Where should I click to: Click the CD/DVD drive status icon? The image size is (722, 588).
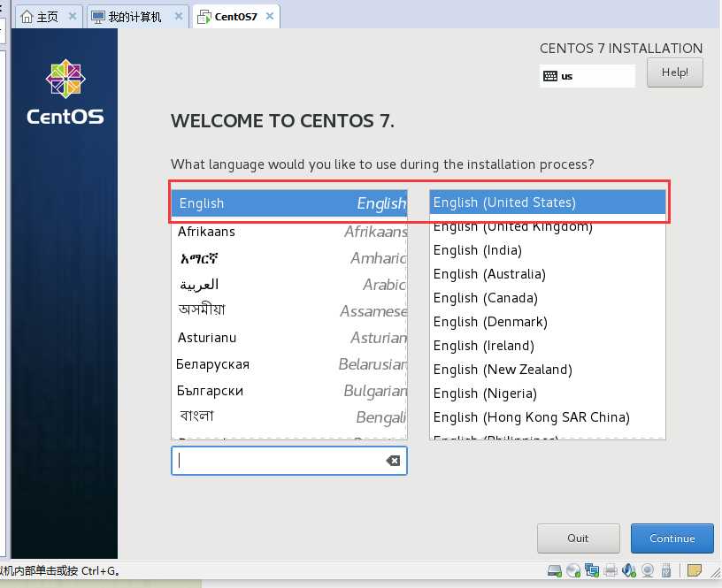click(x=573, y=571)
